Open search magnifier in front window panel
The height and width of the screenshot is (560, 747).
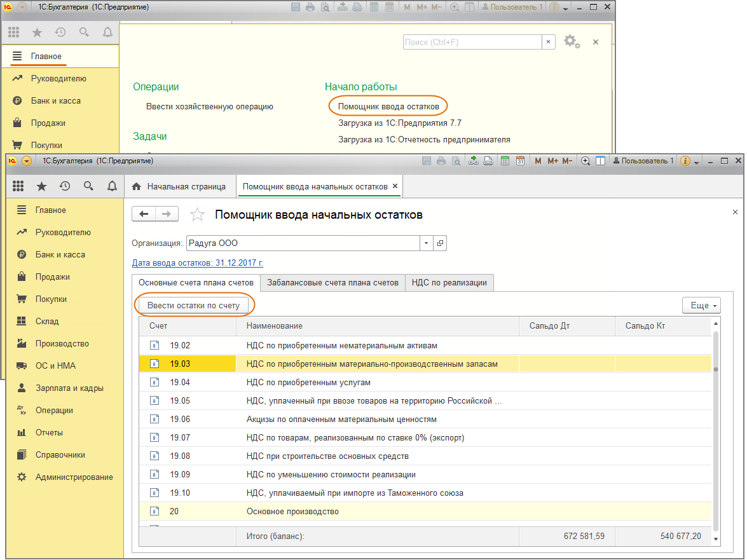(88, 186)
